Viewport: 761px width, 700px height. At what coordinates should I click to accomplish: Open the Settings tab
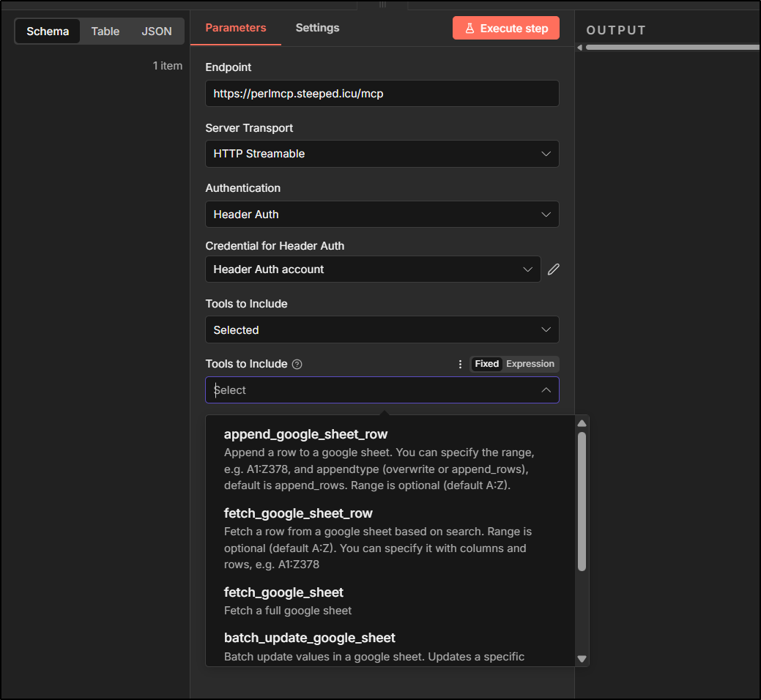click(x=317, y=28)
